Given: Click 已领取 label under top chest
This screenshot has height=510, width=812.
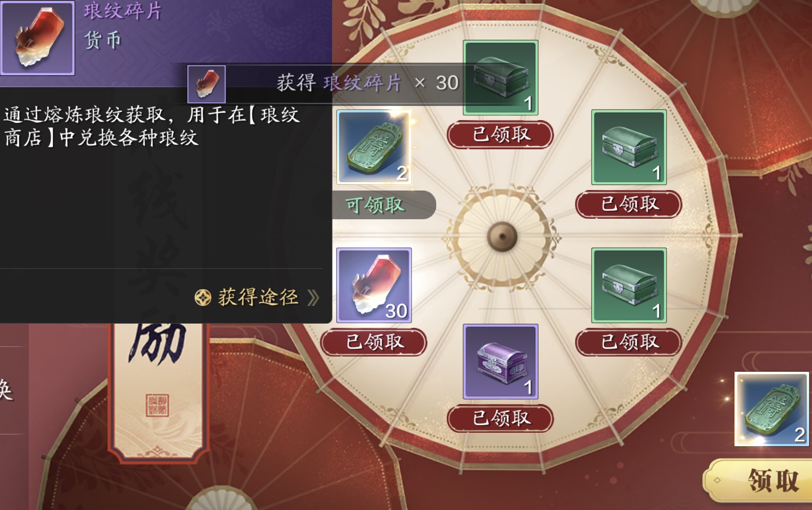Looking at the screenshot, I should coord(500,135).
